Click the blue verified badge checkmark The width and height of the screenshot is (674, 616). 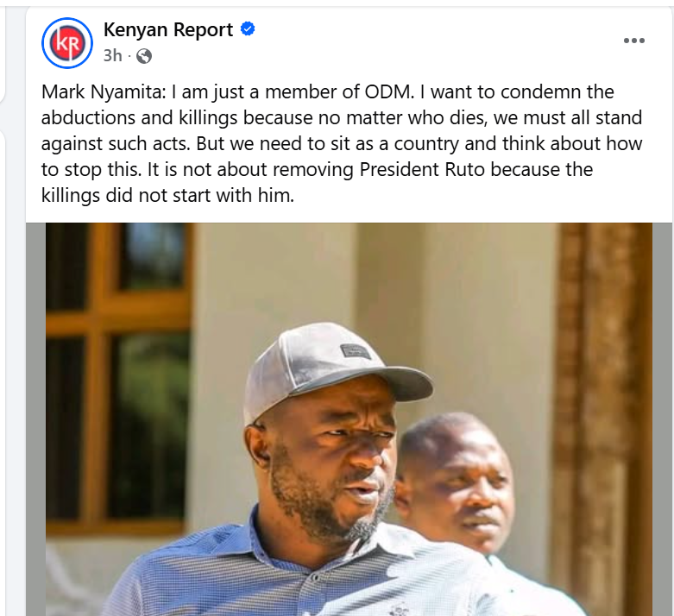248,29
